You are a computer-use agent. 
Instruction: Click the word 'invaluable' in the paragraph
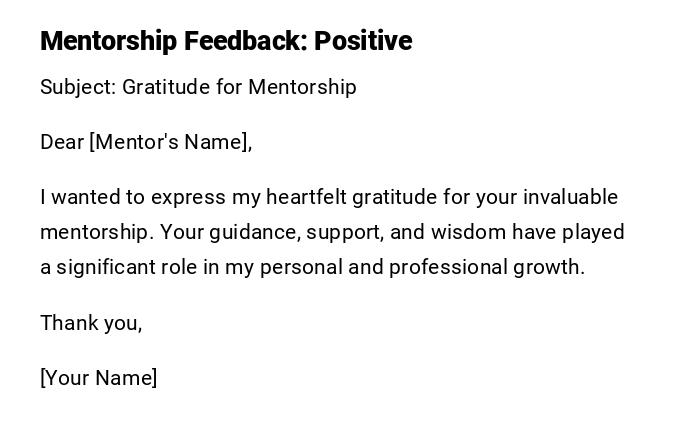pyautogui.click(x=571, y=197)
